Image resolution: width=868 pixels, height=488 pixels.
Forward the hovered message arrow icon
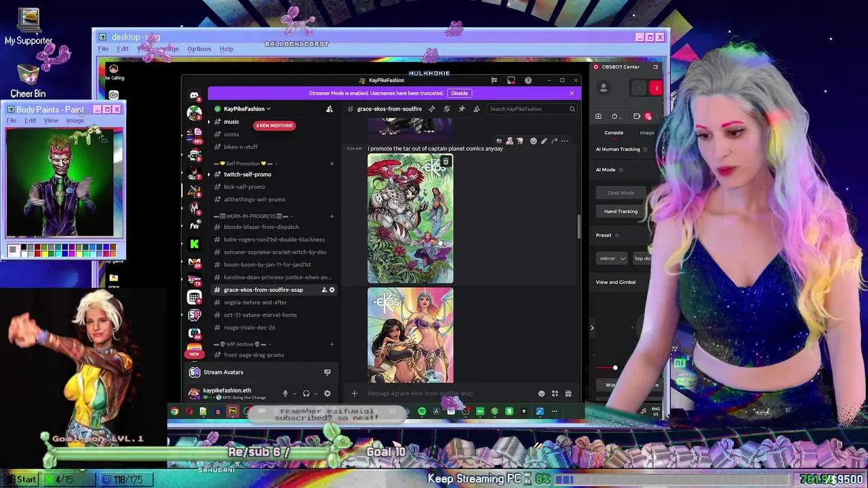554,141
